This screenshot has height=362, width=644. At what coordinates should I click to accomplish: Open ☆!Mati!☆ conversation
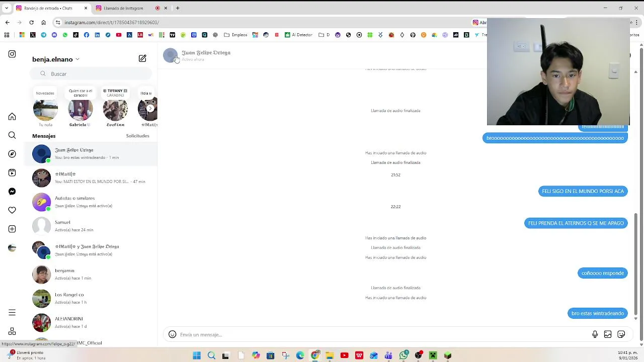coord(91,177)
